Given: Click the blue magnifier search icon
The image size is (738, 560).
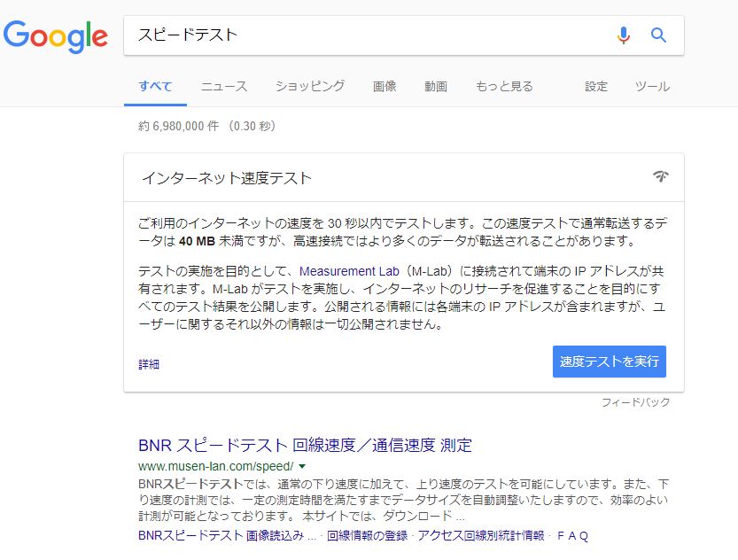Looking at the screenshot, I should [658, 35].
